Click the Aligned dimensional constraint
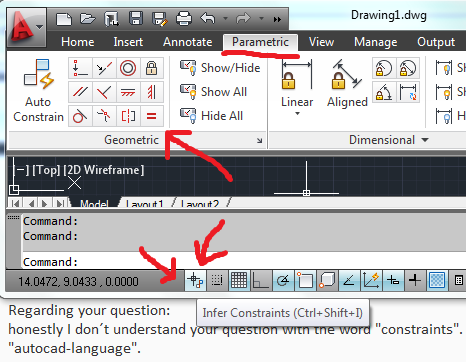Image resolution: width=468 pixels, height=364 pixels. coord(347,84)
